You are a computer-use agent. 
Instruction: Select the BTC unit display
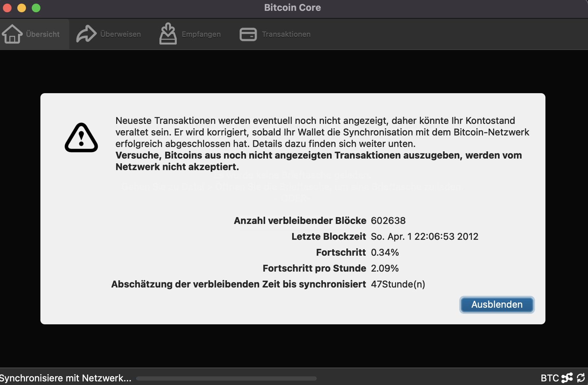coord(550,378)
